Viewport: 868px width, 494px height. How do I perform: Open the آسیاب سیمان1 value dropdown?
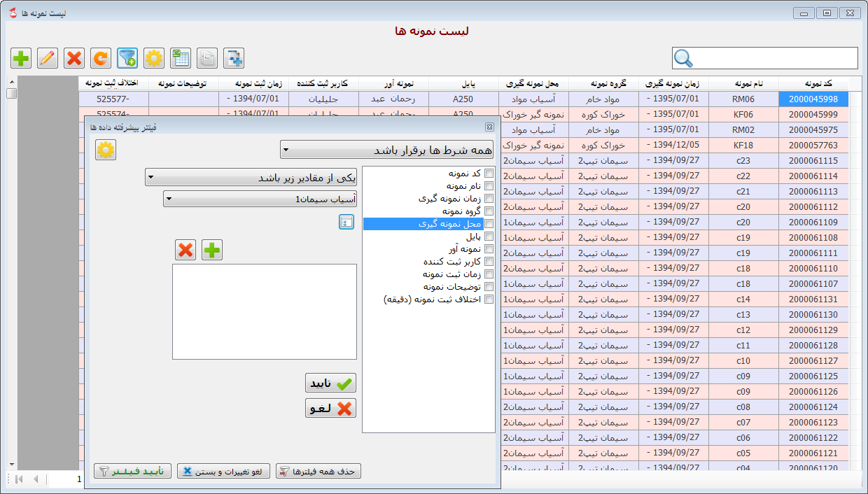point(260,199)
